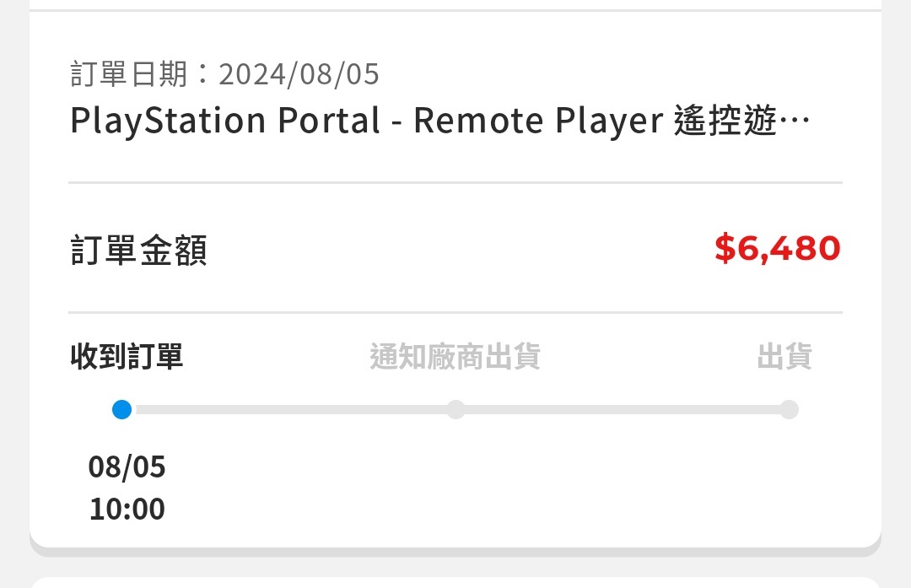The width and height of the screenshot is (911, 588).
Task: Tap the previous order card edge at top
Action: click(455, 4)
